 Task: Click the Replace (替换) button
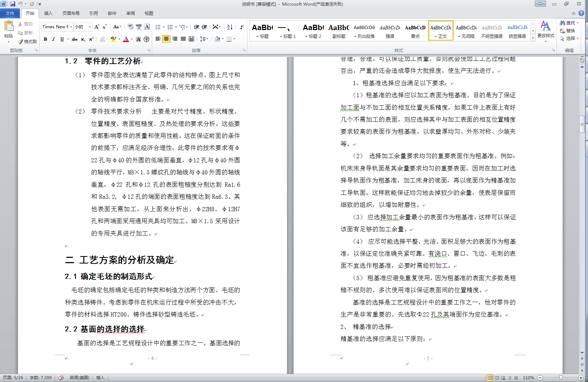click(567, 31)
